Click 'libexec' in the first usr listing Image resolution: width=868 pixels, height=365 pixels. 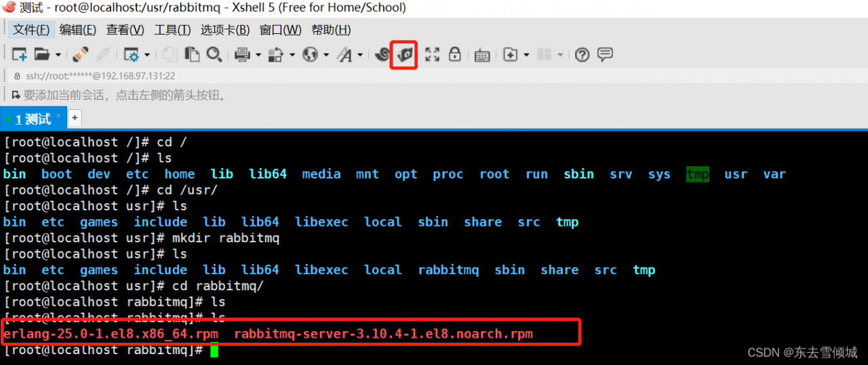(321, 222)
